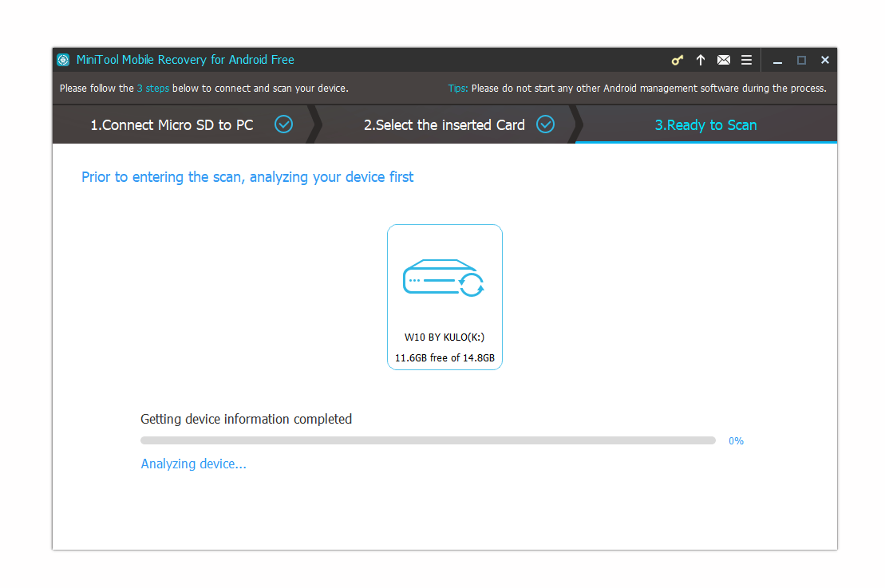Click the drive recovery icon
885x588 pixels.
(444, 278)
